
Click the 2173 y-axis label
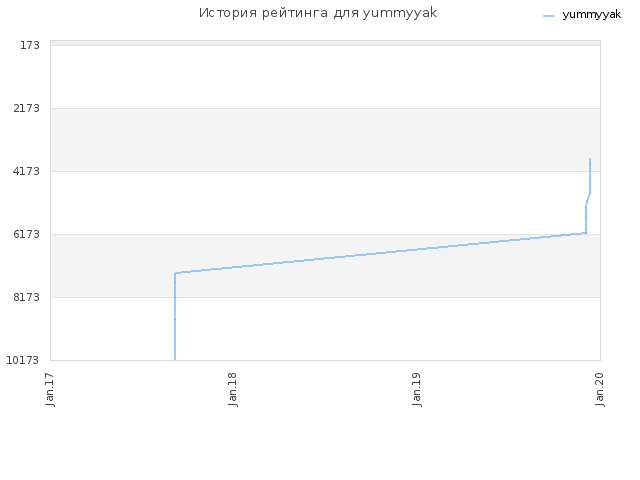(x=27, y=108)
